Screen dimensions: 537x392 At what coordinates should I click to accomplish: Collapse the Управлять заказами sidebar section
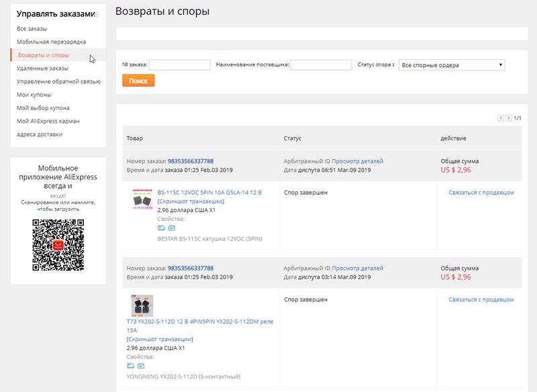(x=97, y=14)
